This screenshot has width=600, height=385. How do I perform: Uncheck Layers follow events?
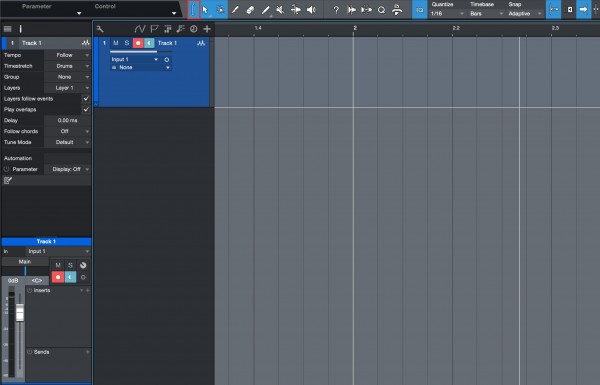click(x=86, y=99)
